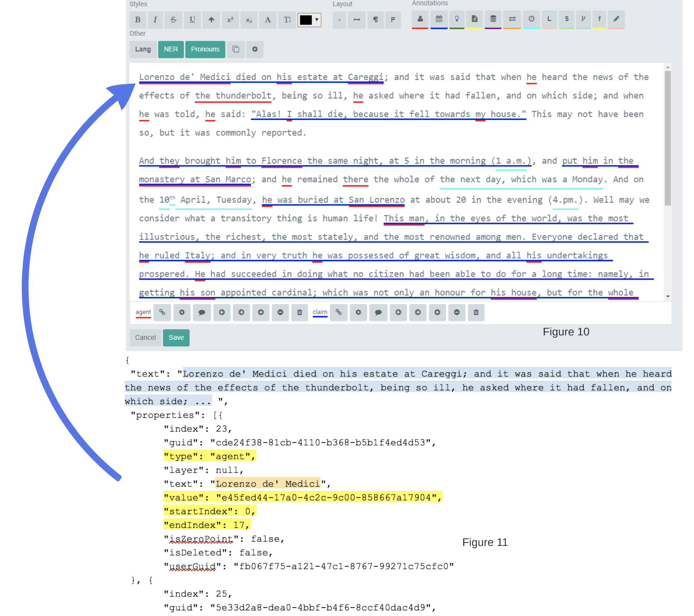Image resolution: width=694 pixels, height=616 pixels.
Task: Click the pilcrow paragraph layout icon
Action: point(375,20)
